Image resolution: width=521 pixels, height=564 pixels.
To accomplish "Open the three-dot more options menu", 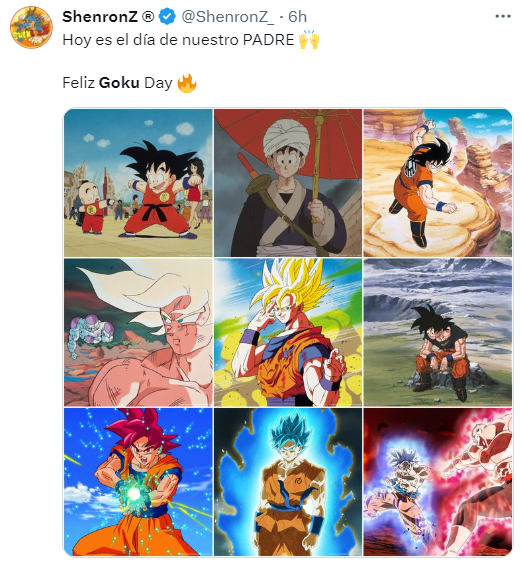I will pos(503,16).
